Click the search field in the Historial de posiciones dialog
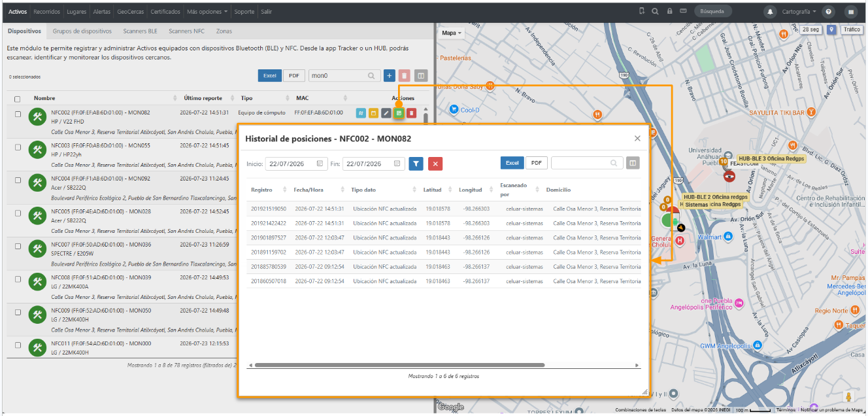 (586, 163)
